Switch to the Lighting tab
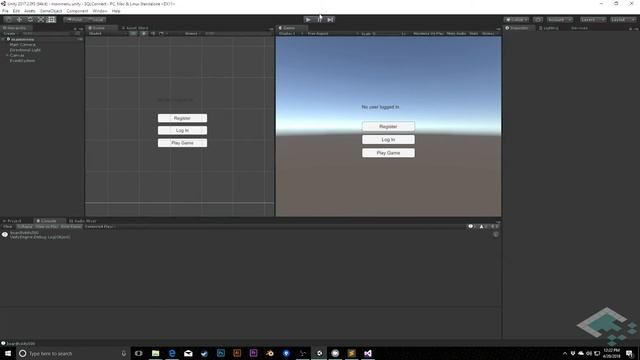 click(549, 28)
